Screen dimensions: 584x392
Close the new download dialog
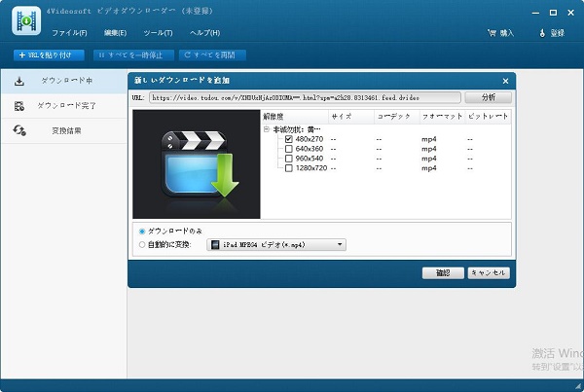pyautogui.click(x=505, y=81)
